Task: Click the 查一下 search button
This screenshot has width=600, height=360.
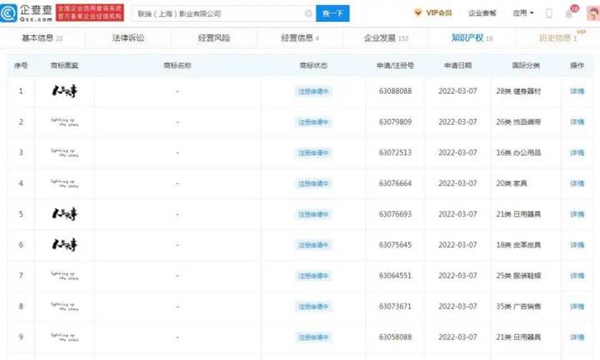Action: pyautogui.click(x=333, y=13)
